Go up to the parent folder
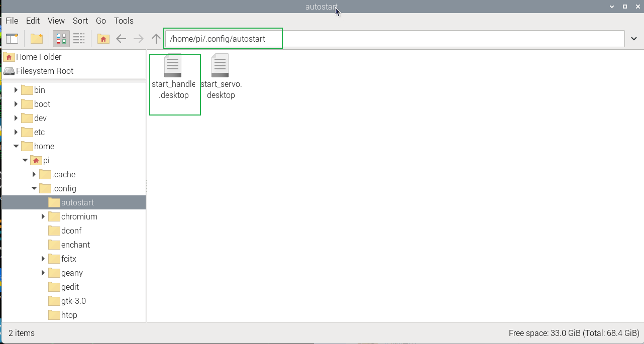 coord(156,39)
